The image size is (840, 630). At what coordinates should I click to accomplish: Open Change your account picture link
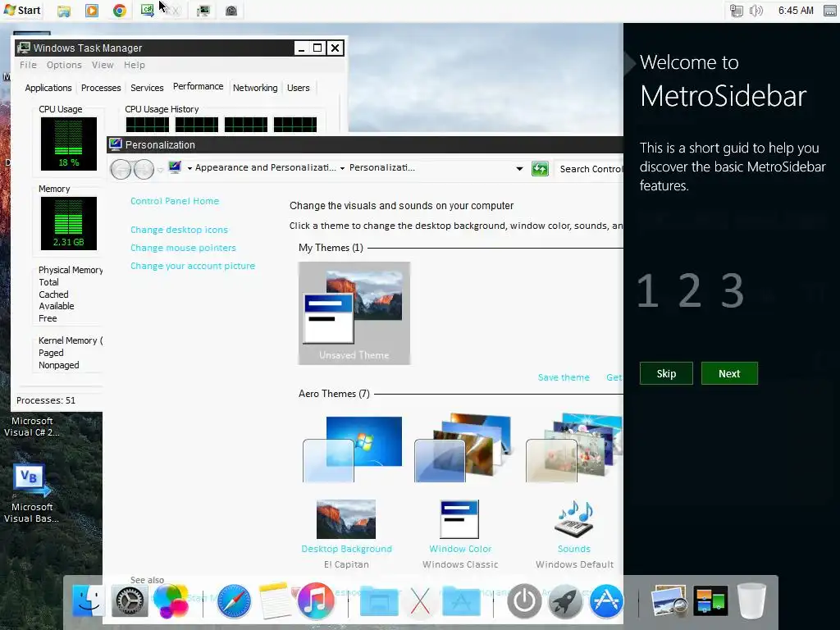click(x=192, y=267)
